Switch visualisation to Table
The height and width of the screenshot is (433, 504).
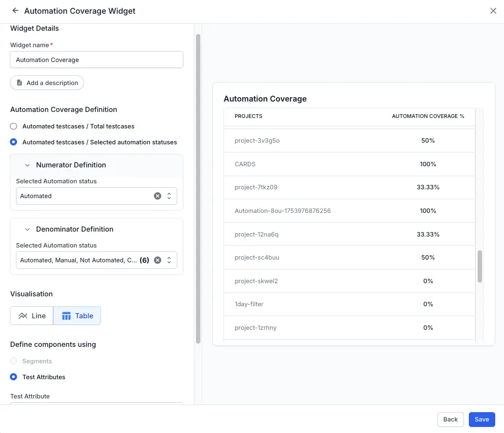(x=77, y=316)
